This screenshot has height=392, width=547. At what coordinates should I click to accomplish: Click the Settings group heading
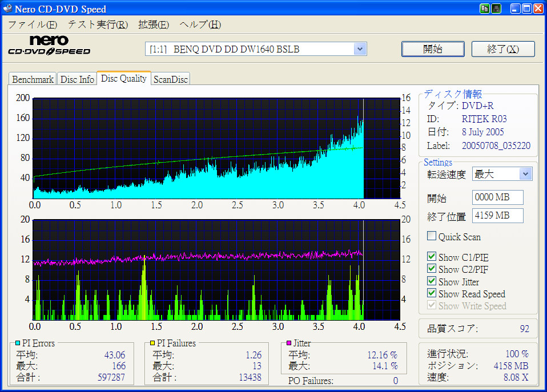tap(438, 162)
